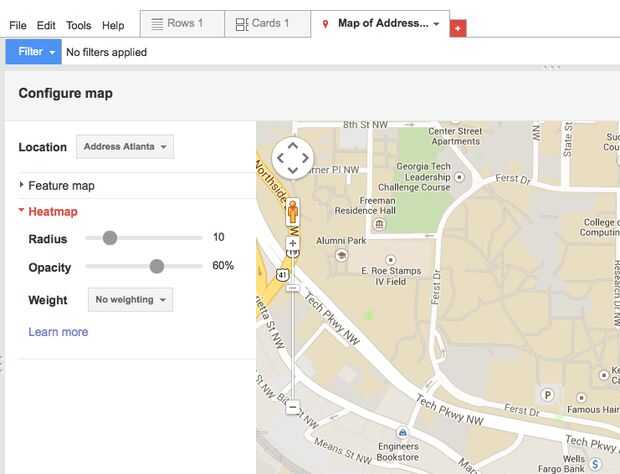This screenshot has width=620, height=474.
Task: Zoom out with the map minus button
Action: (293, 407)
